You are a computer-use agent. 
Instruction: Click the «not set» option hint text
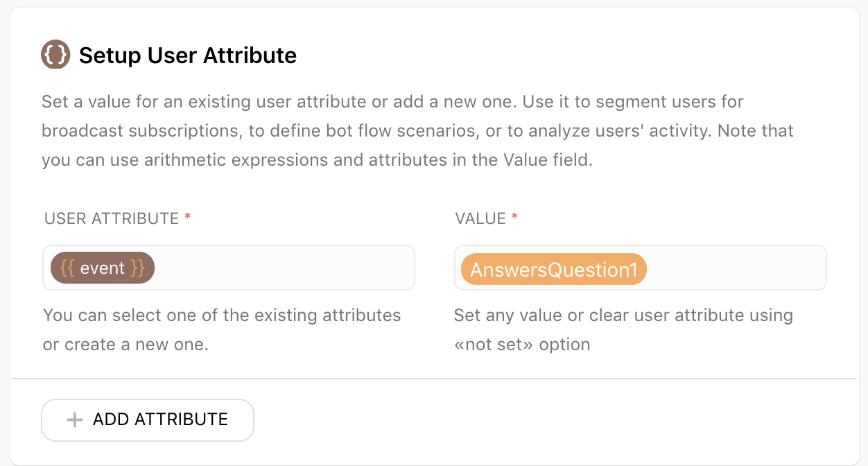[522, 345]
